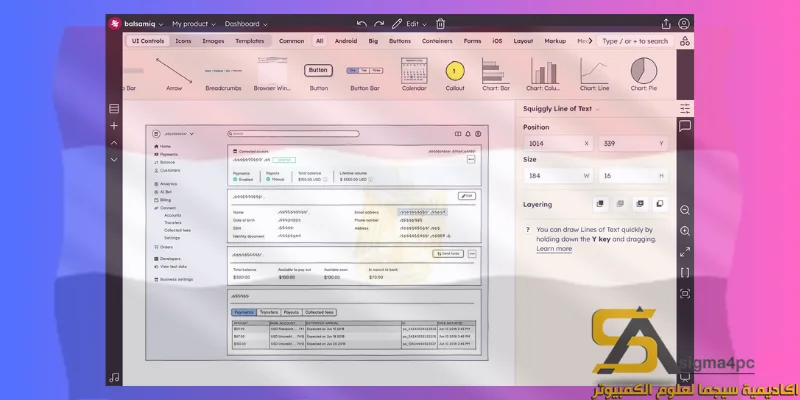Zoom out with the minus magnifier icon

pyautogui.click(x=685, y=210)
